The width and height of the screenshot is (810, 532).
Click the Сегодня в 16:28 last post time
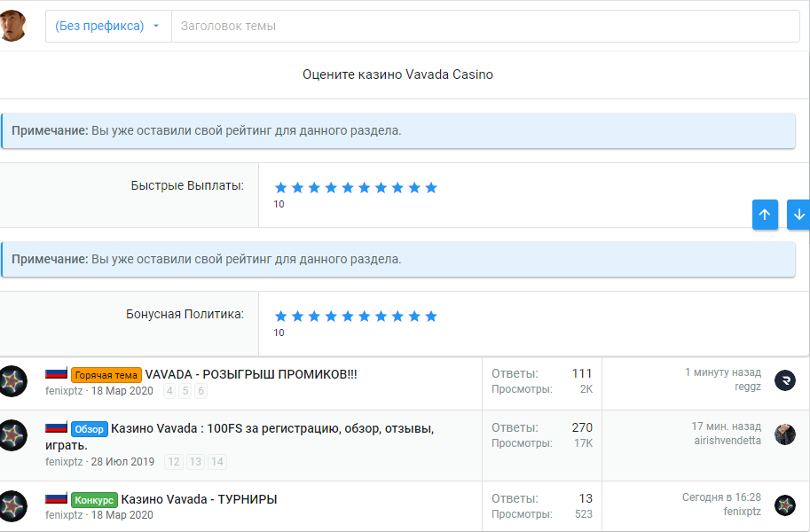coord(721,497)
